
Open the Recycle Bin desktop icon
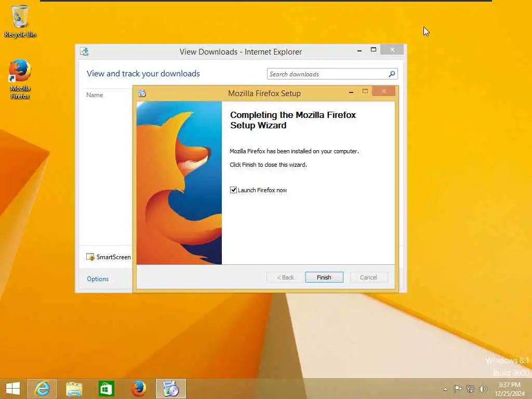click(x=20, y=21)
